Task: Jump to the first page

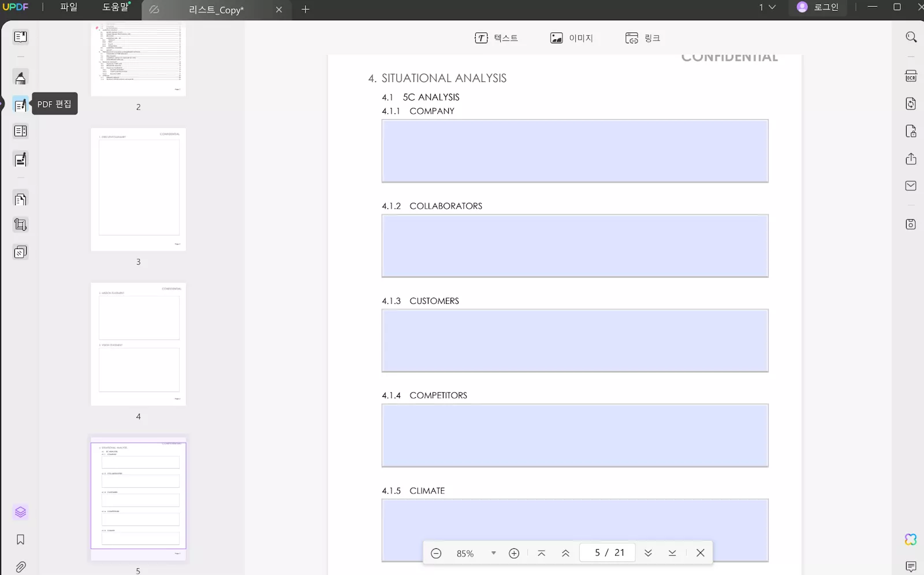Action: tap(541, 553)
